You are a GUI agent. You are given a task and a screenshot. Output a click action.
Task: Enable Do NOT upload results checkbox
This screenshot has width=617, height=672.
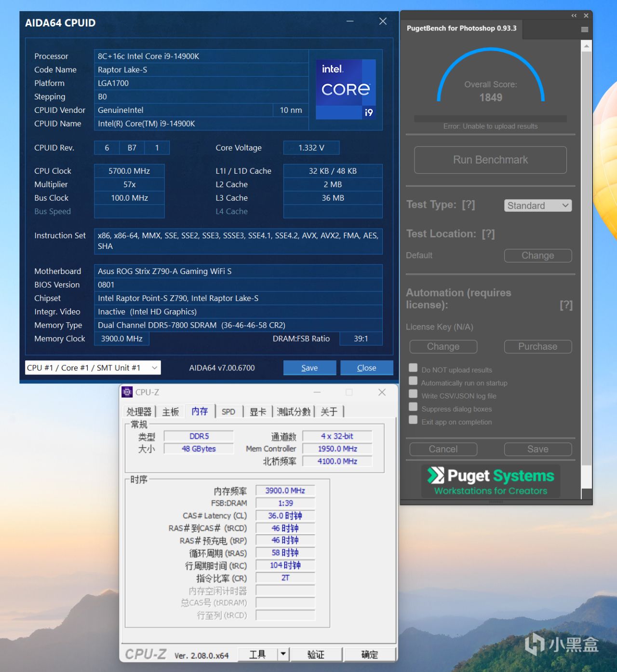[413, 368]
